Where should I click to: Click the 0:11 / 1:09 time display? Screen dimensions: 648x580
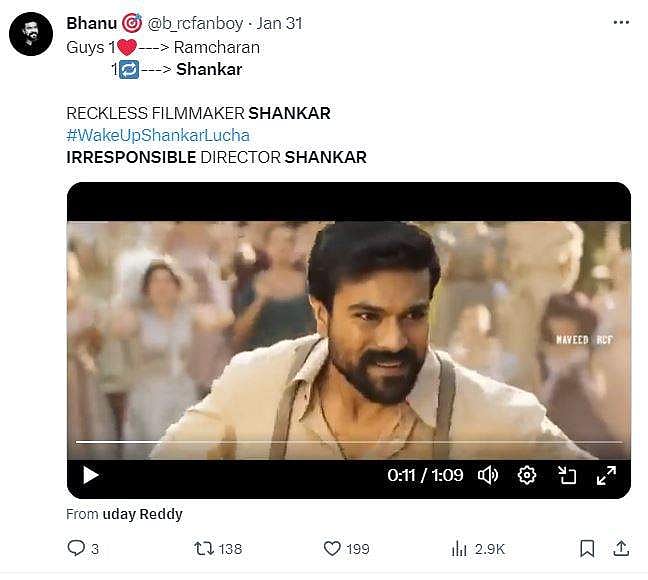click(x=425, y=475)
